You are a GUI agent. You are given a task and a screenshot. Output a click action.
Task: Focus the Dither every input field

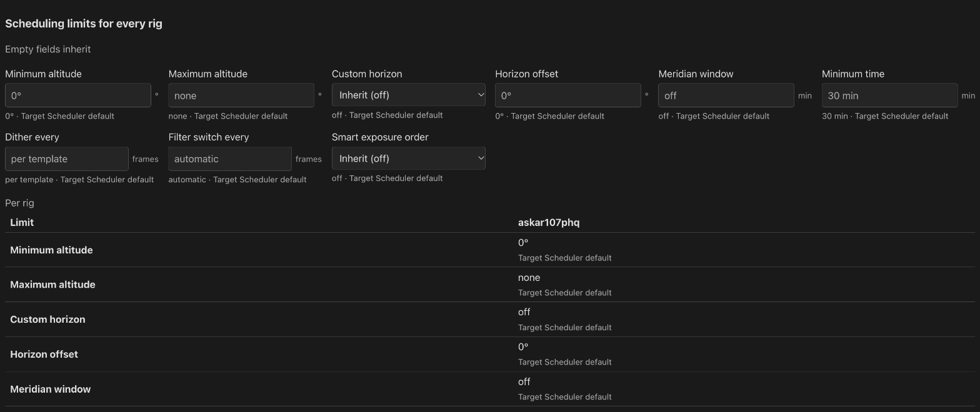click(67, 159)
